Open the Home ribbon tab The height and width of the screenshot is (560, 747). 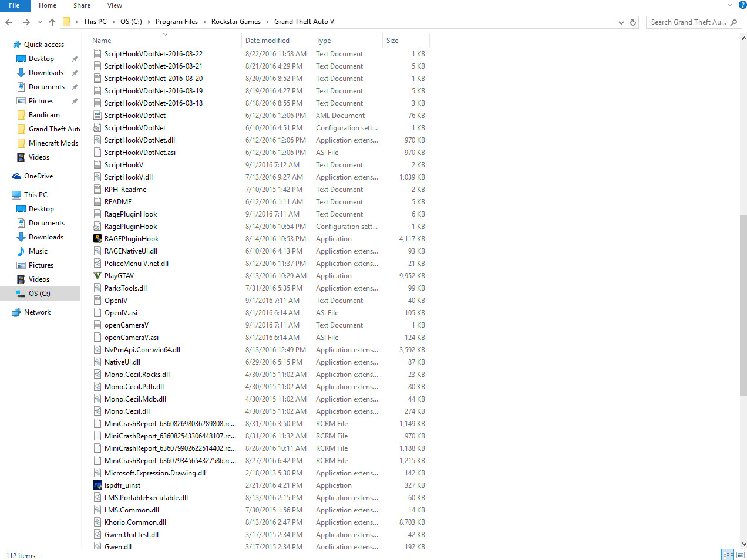tap(48, 5)
